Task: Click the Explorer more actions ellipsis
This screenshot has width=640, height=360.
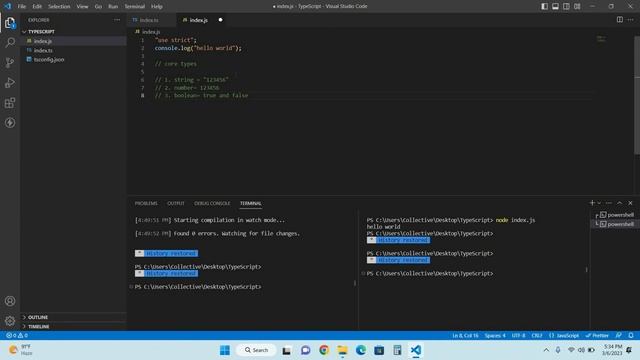Action: (117, 20)
